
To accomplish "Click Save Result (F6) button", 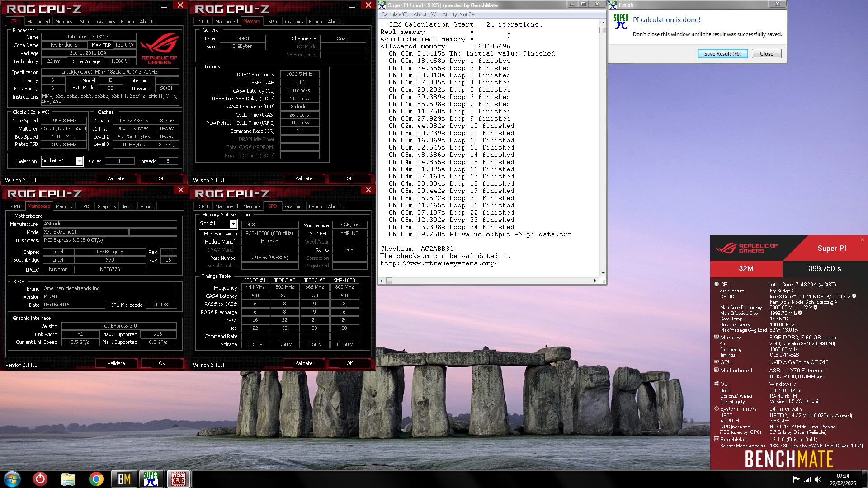I will pos(722,54).
